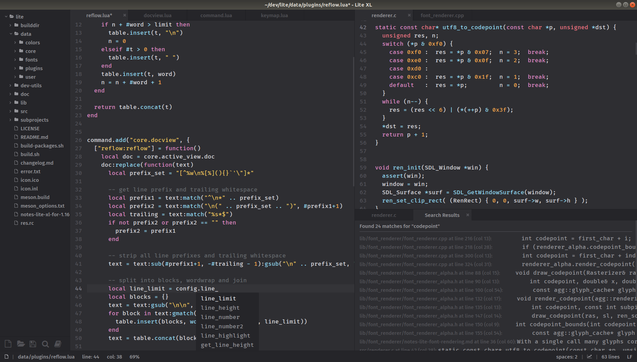Click the document icon in the status bar

[6, 357]
